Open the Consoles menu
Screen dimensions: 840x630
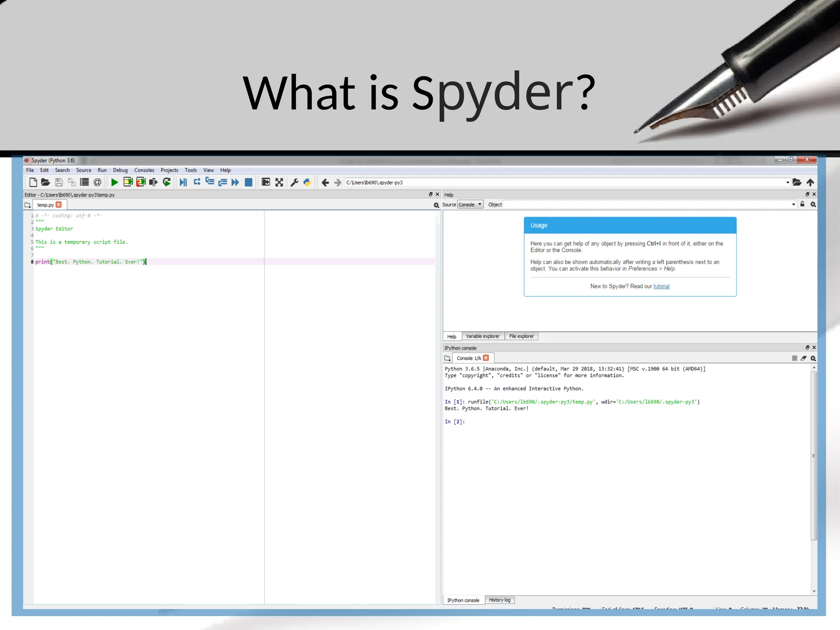point(144,170)
